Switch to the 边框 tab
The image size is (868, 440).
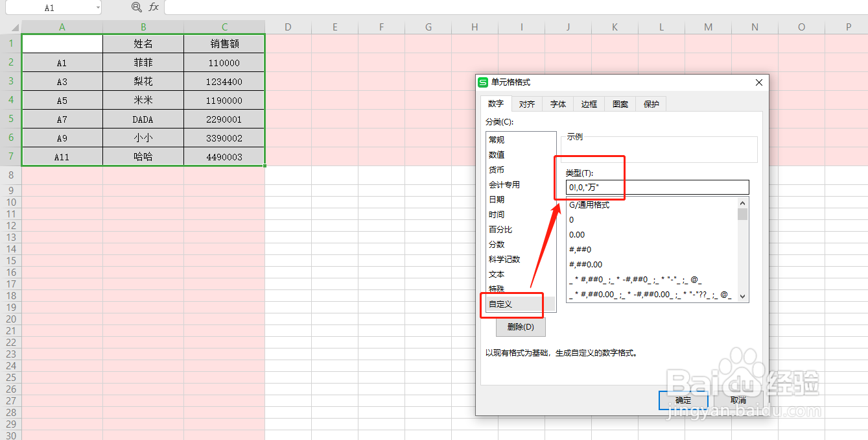click(589, 104)
